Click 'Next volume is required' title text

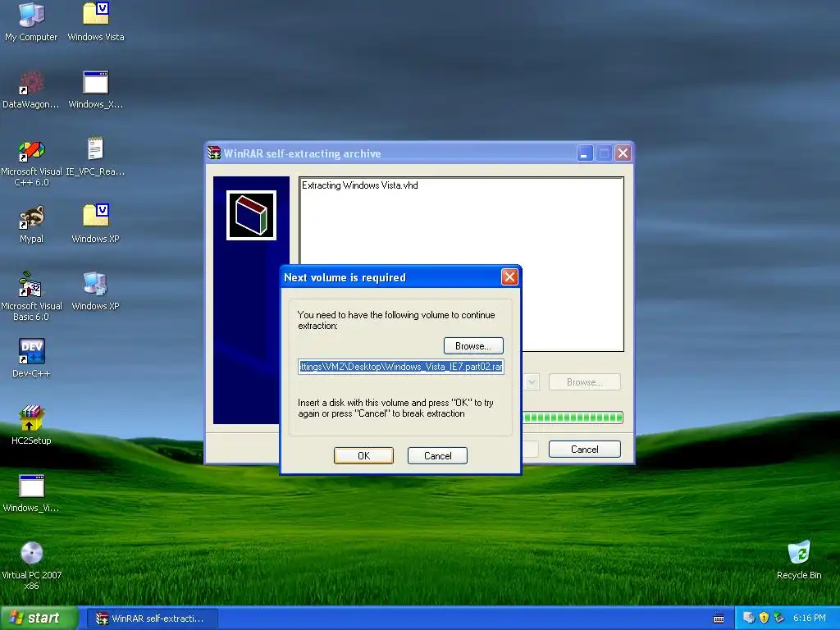pyautogui.click(x=345, y=277)
